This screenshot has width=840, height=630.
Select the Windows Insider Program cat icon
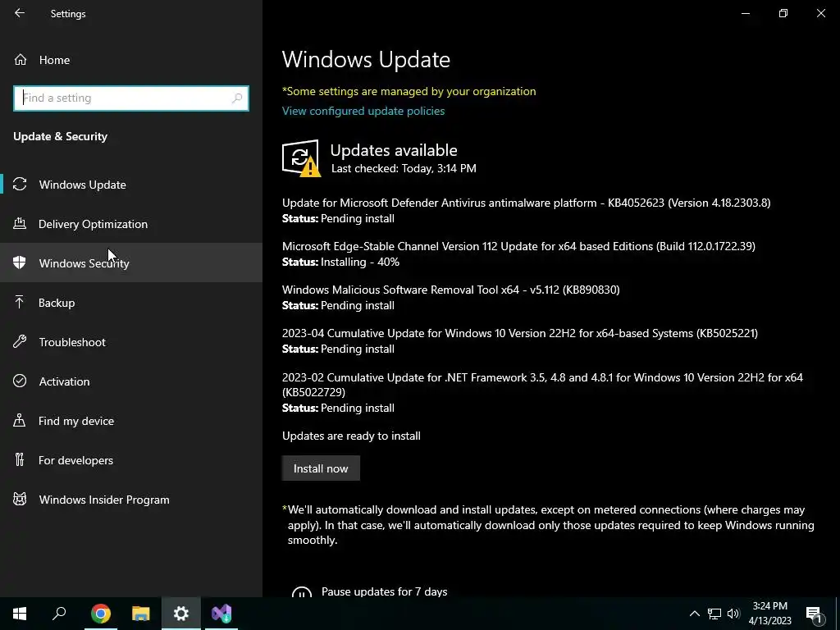point(20,500)
